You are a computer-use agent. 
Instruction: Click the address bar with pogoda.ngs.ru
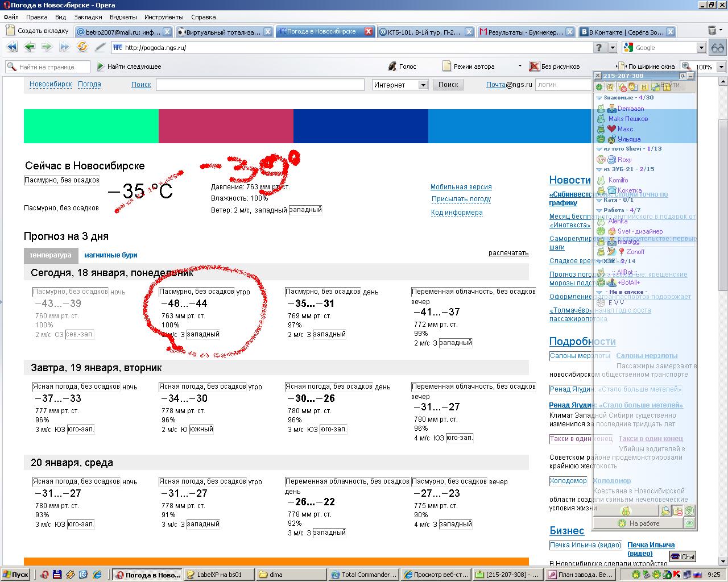tap(353, 48)
